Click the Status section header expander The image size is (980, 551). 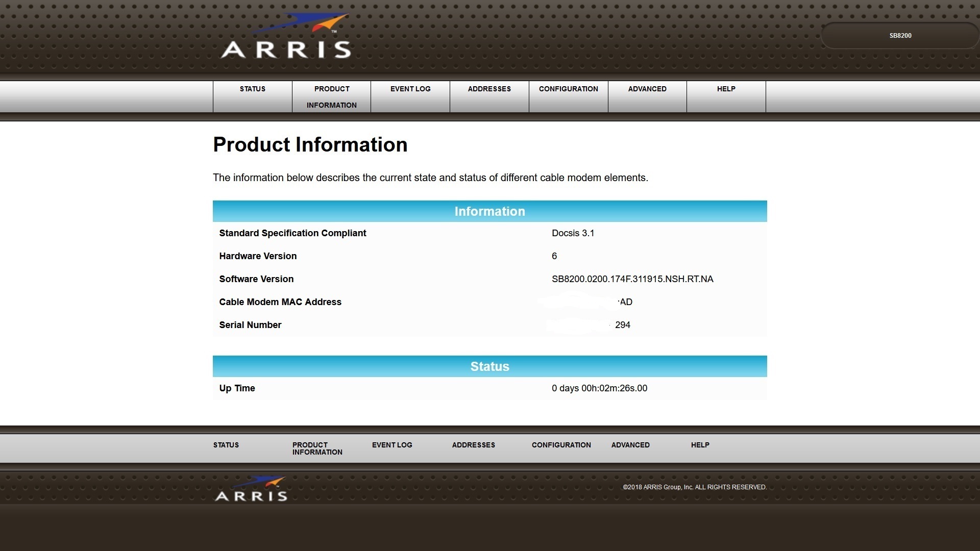coord(489,367)
